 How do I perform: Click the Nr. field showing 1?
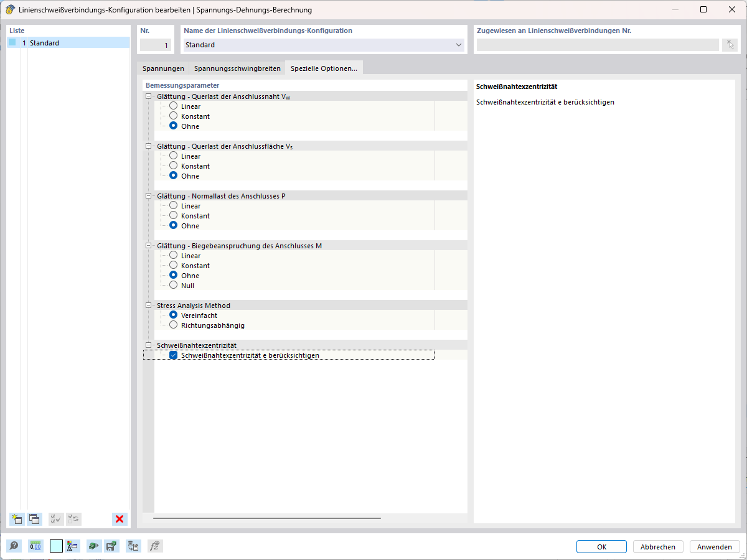pos(155,45)
